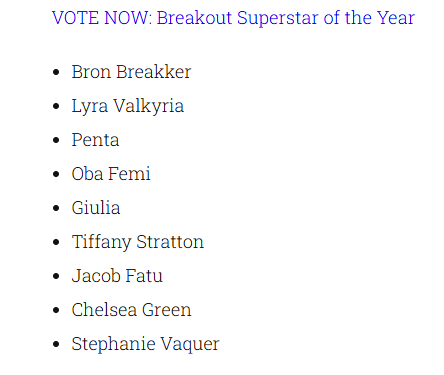Select the bullet next to Tiffany Stratton
The image size is (444, 375).
pos(56,242)
